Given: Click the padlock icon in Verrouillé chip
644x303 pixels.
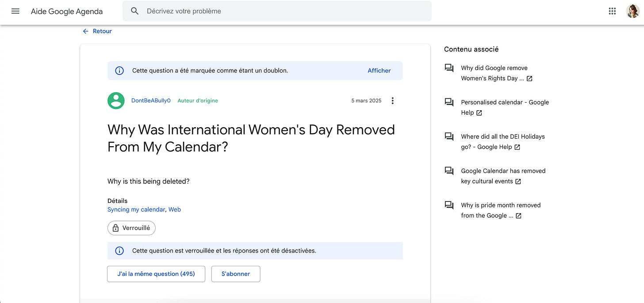Looking at the screenshot, I should [115, 228].
